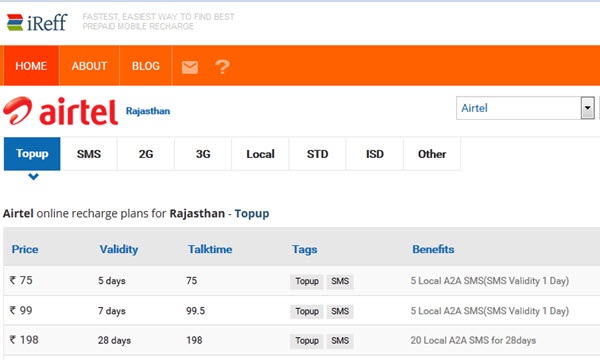Open the Airtel operator dropdown
The image size is (600, 360).
(x=525, y=108)
